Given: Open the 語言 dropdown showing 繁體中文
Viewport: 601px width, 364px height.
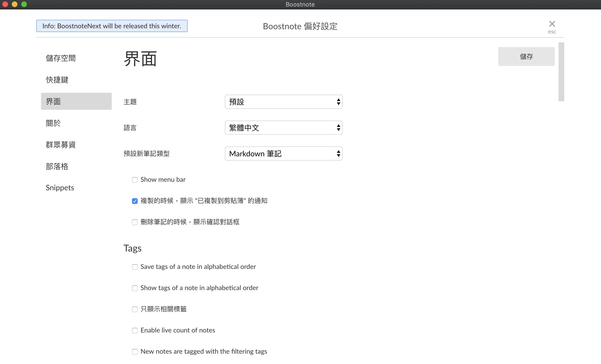Looking at the screenshot, I should [284, 128].
